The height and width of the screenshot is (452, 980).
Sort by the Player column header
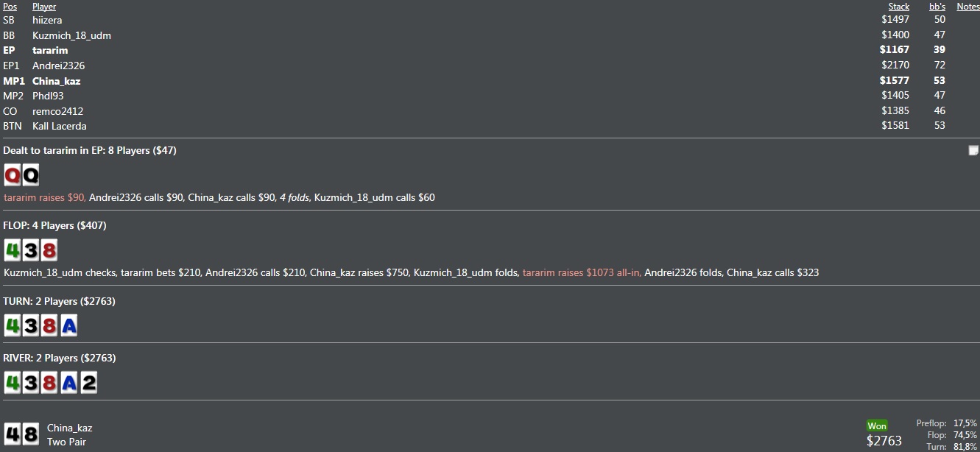[x=44, y=7]
